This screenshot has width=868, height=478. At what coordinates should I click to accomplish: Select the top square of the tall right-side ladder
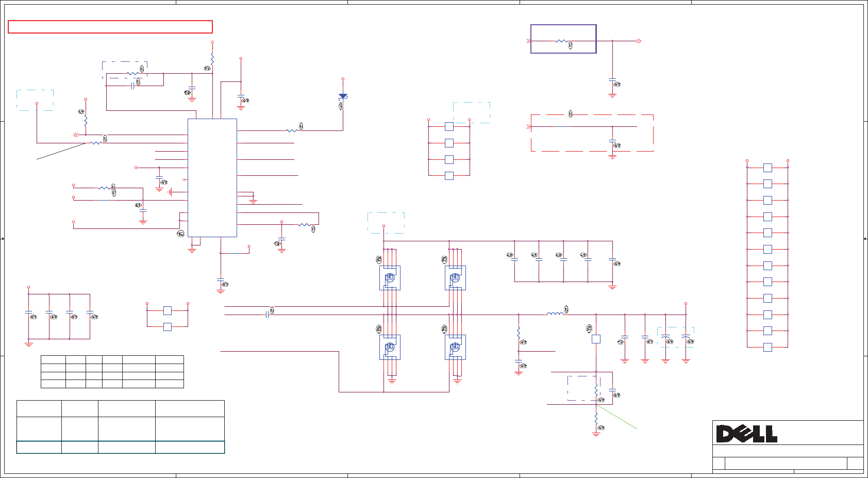[x=767, y=168]
